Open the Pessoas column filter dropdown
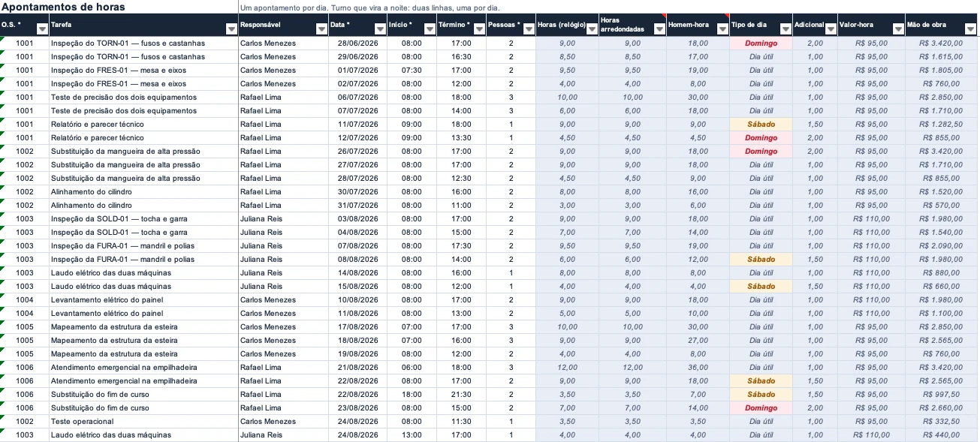 point(529,29)
